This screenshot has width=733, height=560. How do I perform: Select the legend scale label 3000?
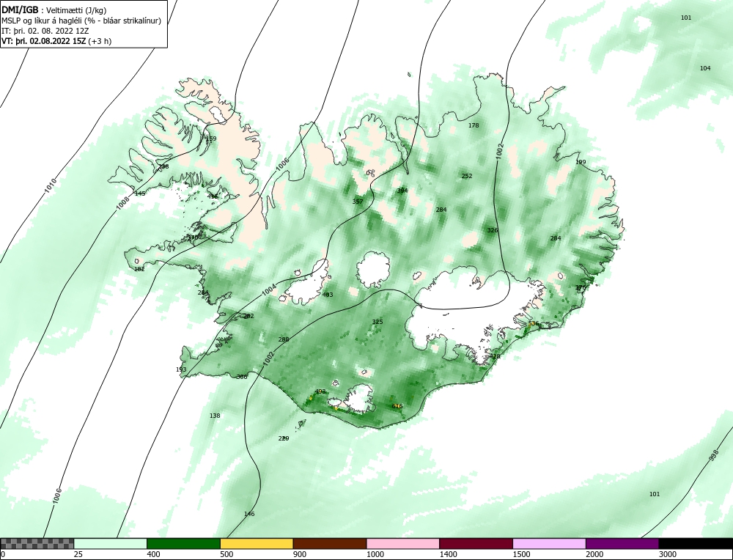(667, 554)
